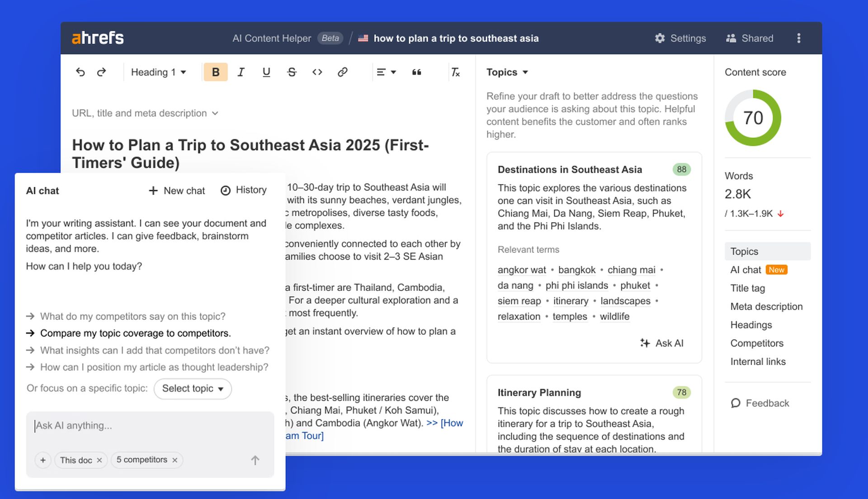Click the Destinations in Southeast Asia title

click(570, 170)
